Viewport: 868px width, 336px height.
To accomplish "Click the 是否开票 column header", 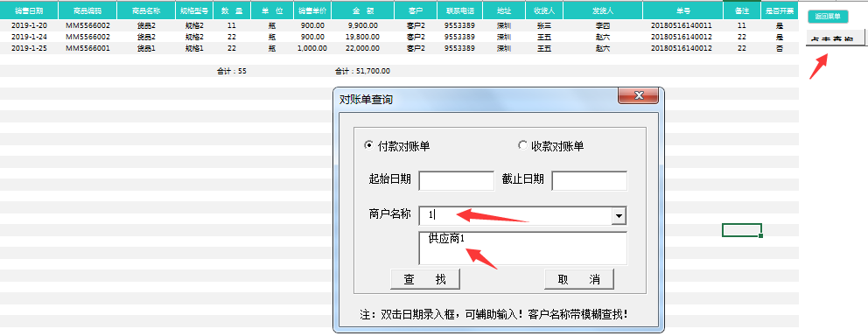I will [780, 10].
